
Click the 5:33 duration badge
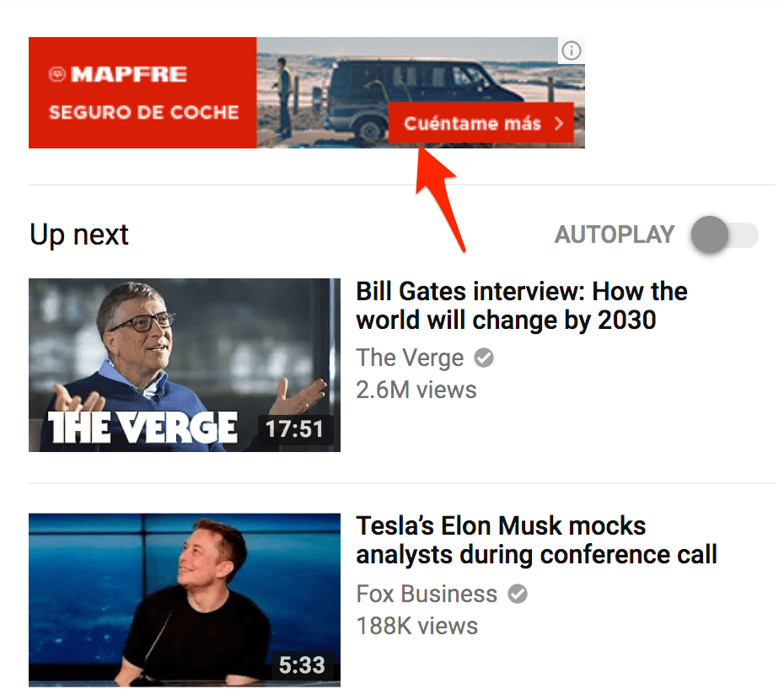(x=302, y=665)
